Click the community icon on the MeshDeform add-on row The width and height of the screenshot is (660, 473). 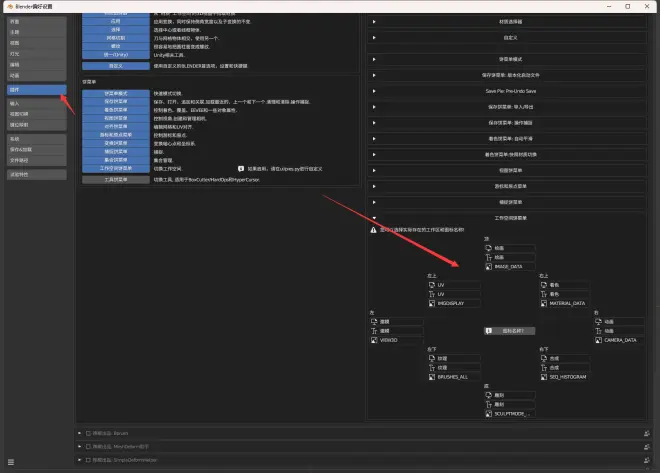[x=647, y=447]
